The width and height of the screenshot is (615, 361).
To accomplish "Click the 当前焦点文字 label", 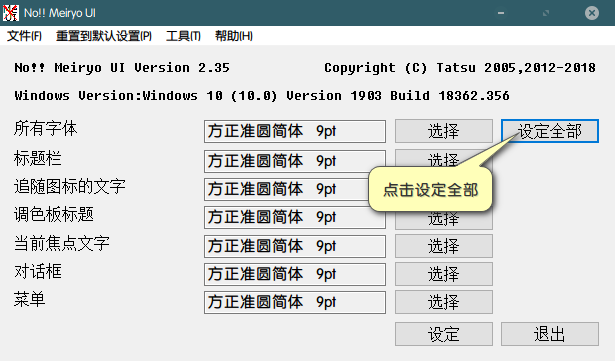I will [62, 243].
